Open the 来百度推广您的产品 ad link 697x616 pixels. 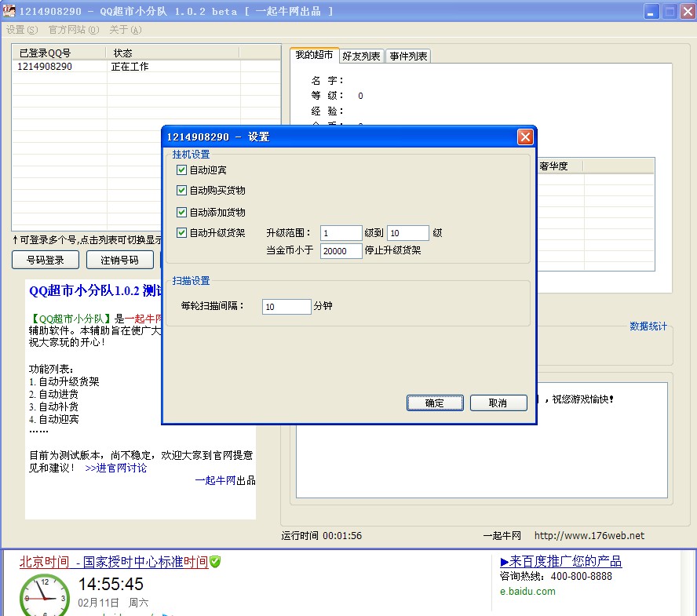(x=561, y=561)
